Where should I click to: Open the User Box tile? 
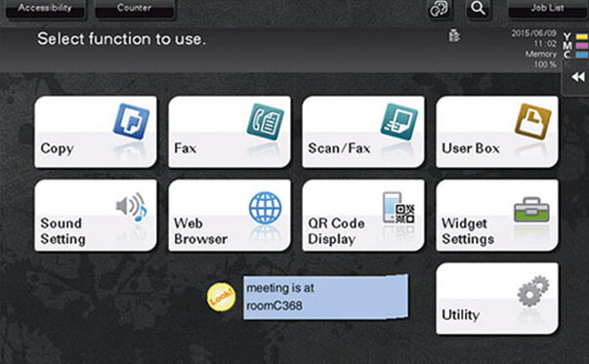(497, 132)
